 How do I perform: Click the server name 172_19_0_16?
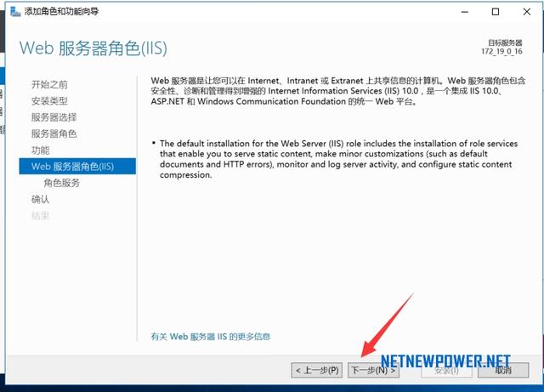pyautogui.click(x=501, y=51)
